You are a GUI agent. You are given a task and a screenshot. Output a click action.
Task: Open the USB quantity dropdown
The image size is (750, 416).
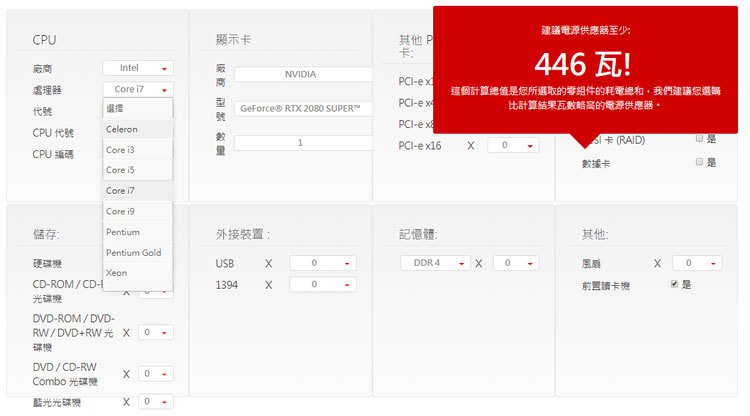[x=323, y=263]
